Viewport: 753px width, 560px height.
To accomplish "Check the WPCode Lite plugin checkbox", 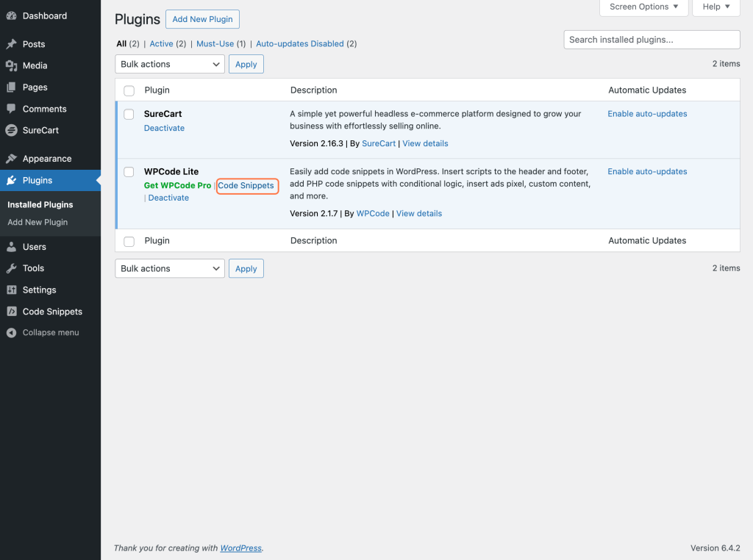I will click(x=129, y=171).
